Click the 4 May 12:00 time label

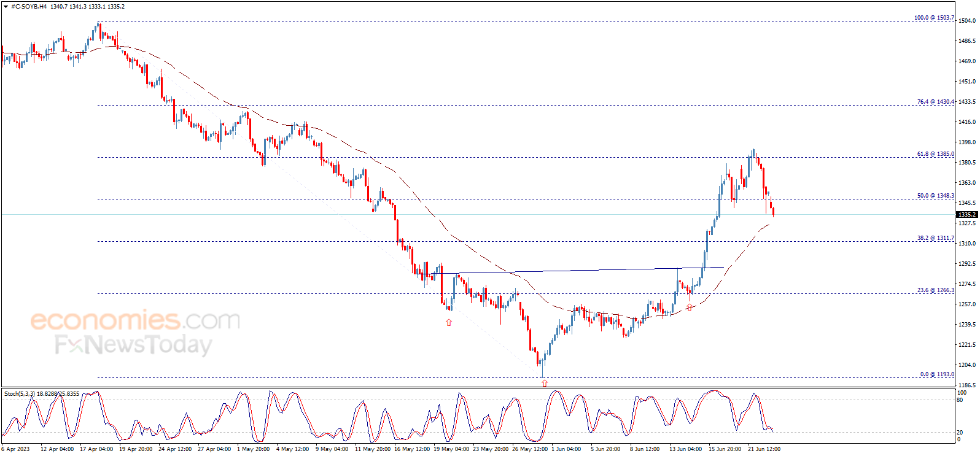coord(292,449)
